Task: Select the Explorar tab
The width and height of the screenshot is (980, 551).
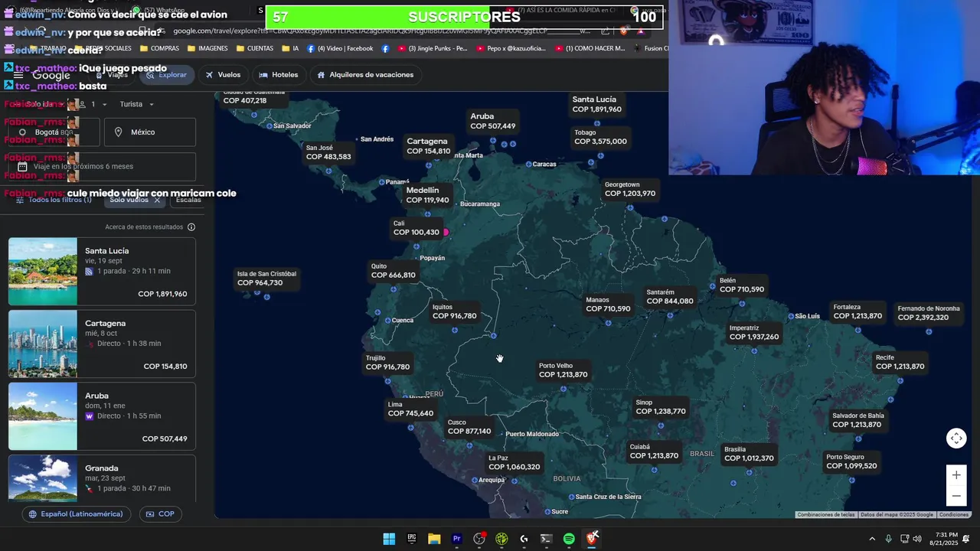Action: click(x=166, y=75)
